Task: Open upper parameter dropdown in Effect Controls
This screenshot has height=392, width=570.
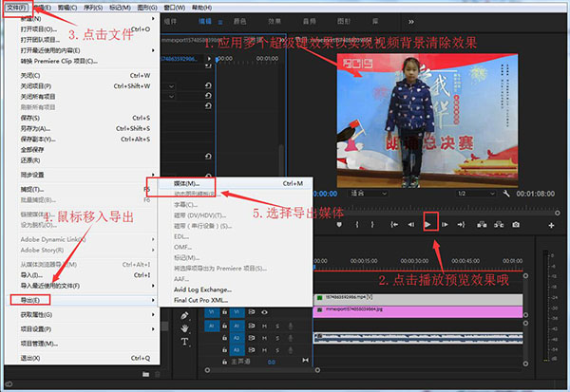Action: click(x=171, y=86)
